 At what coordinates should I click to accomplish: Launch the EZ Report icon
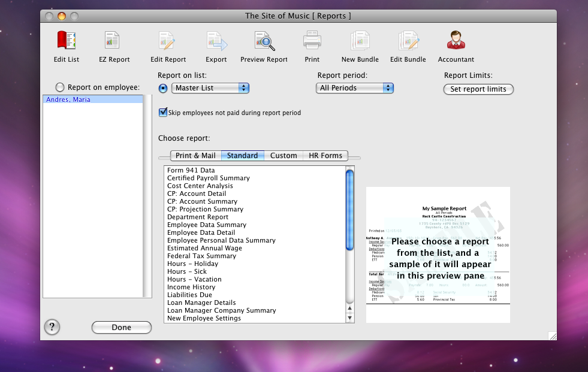click(x=112, y=41)
